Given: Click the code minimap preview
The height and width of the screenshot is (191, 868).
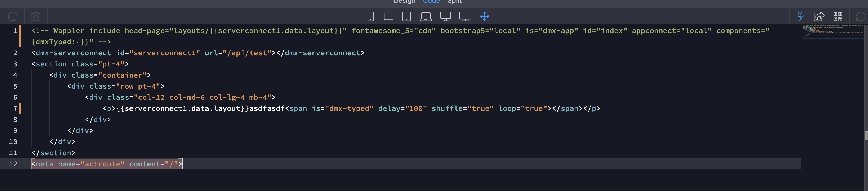Looking at the screenshot, I should [x=833, y=32].
